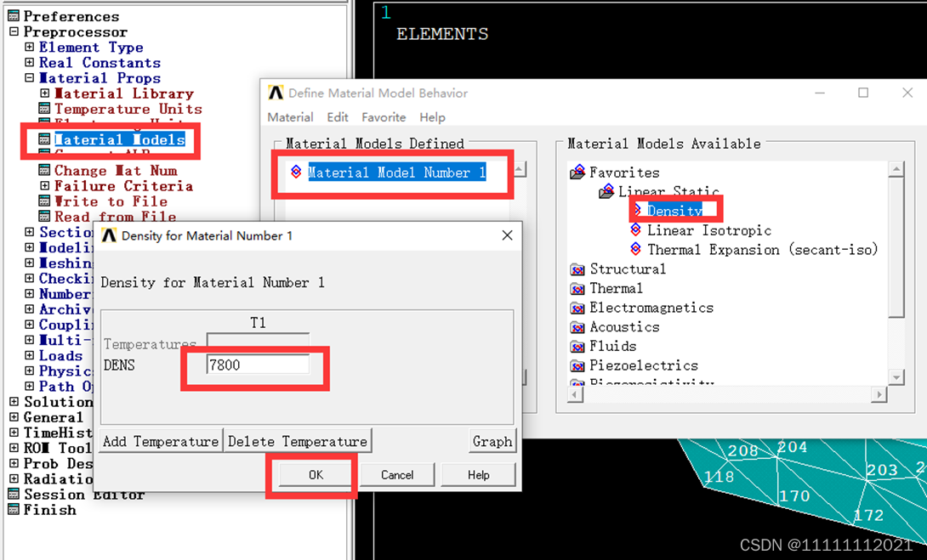Expand the Failure Criteria node
The image size is (927, 560).
click(44, 185)
